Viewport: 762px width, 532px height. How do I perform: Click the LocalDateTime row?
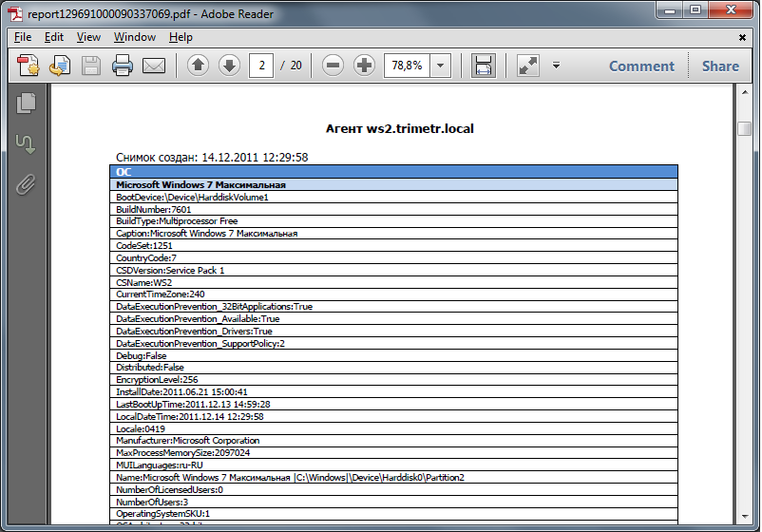[393, 416]
